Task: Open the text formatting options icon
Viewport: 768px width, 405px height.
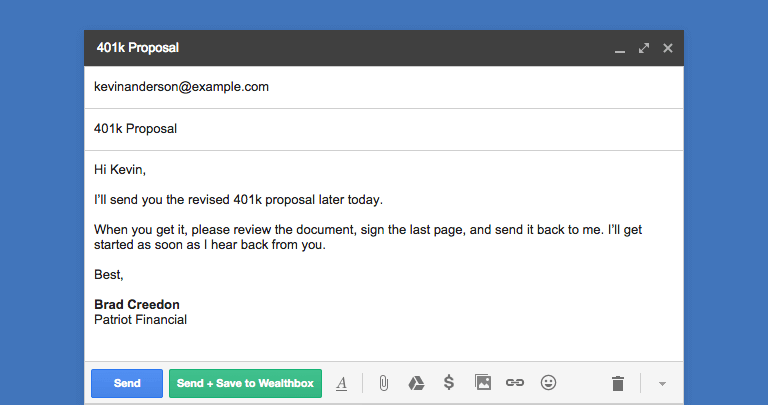Action: (341, 383)
